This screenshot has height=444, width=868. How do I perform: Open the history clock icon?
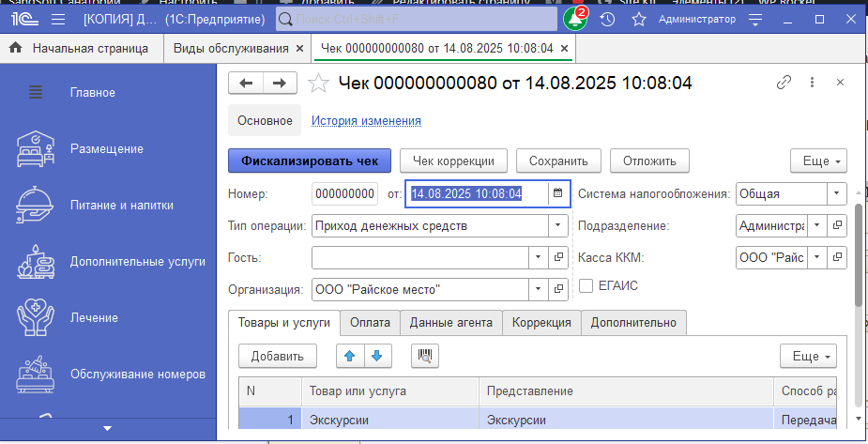tap(608, 19)
